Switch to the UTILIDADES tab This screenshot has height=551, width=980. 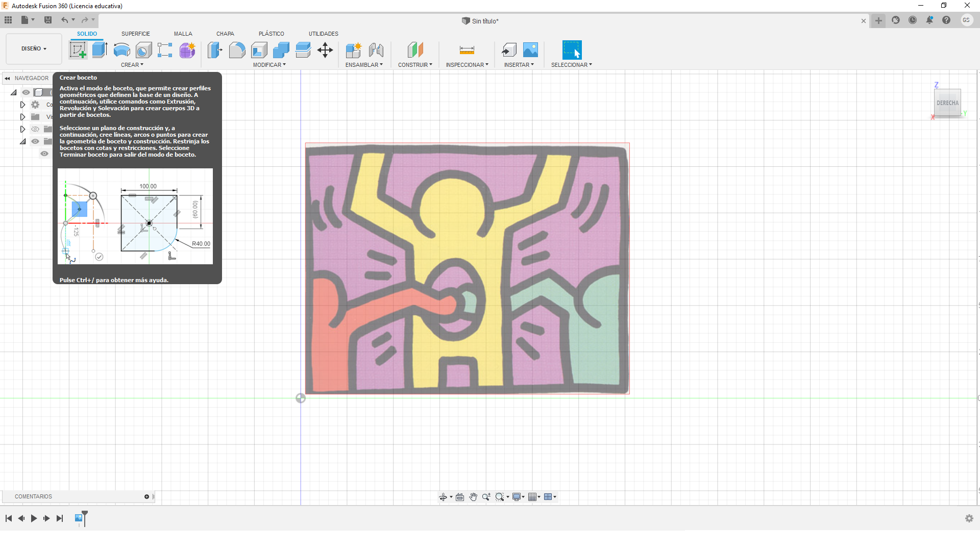(324, 34)
